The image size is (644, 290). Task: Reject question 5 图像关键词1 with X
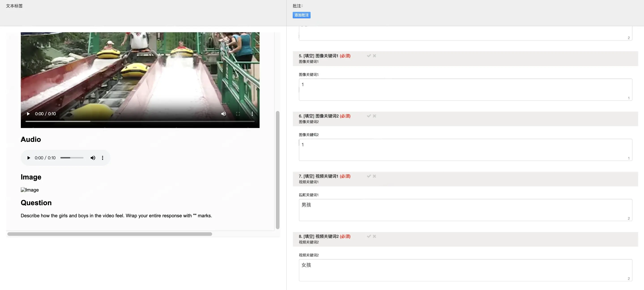click(x=374, y=56)
